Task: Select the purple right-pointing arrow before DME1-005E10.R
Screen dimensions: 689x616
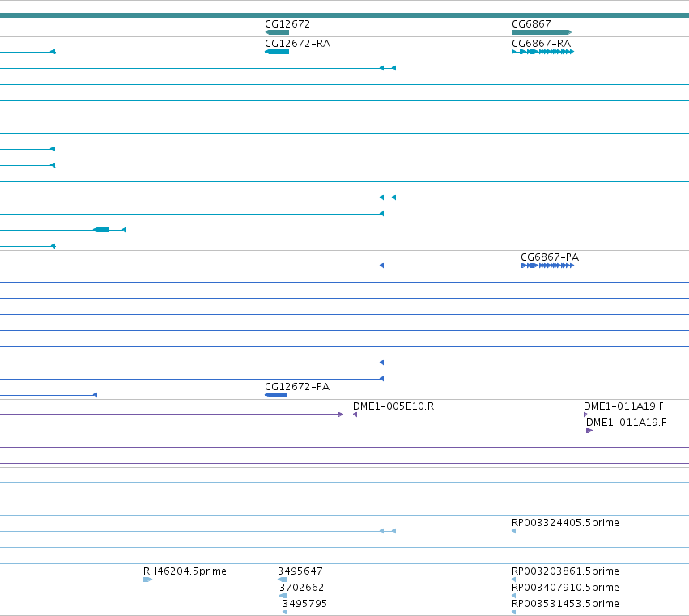Action: 341,414
